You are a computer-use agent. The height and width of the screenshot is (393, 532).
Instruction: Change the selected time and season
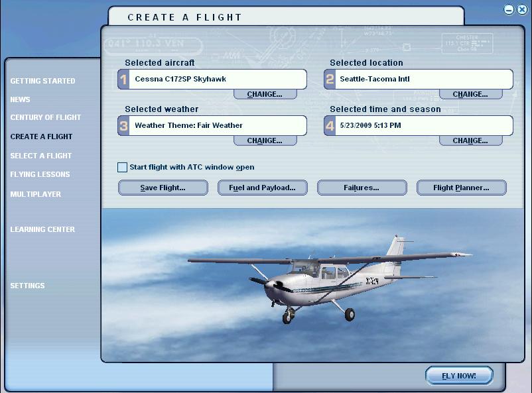click(470, 140)
